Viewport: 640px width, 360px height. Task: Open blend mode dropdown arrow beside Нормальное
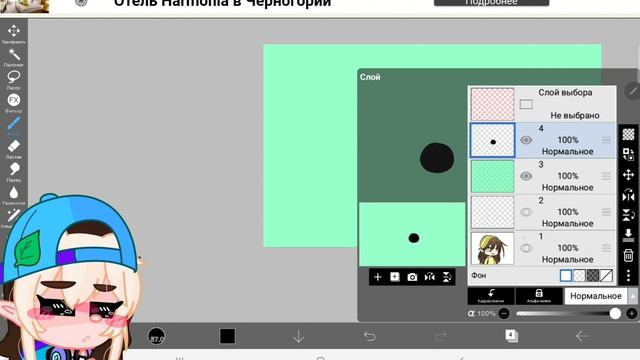(x=633, y=296)
